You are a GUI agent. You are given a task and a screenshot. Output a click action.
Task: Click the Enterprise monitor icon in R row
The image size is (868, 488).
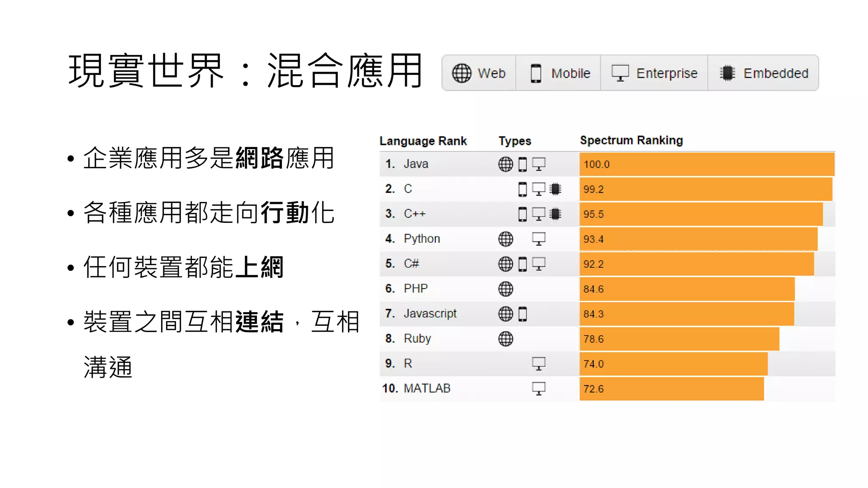click(539, 363)
